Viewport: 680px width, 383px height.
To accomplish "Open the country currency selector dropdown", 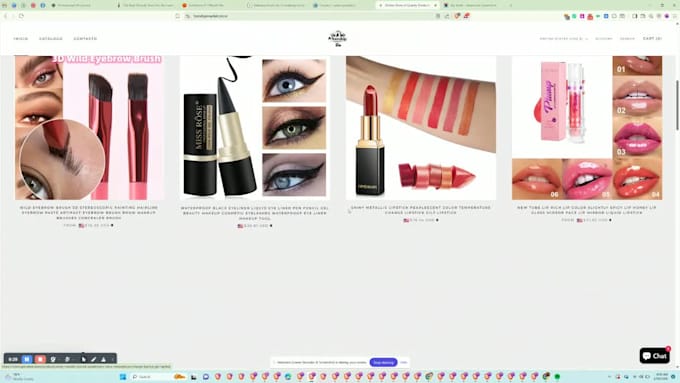I will [564, 39].
